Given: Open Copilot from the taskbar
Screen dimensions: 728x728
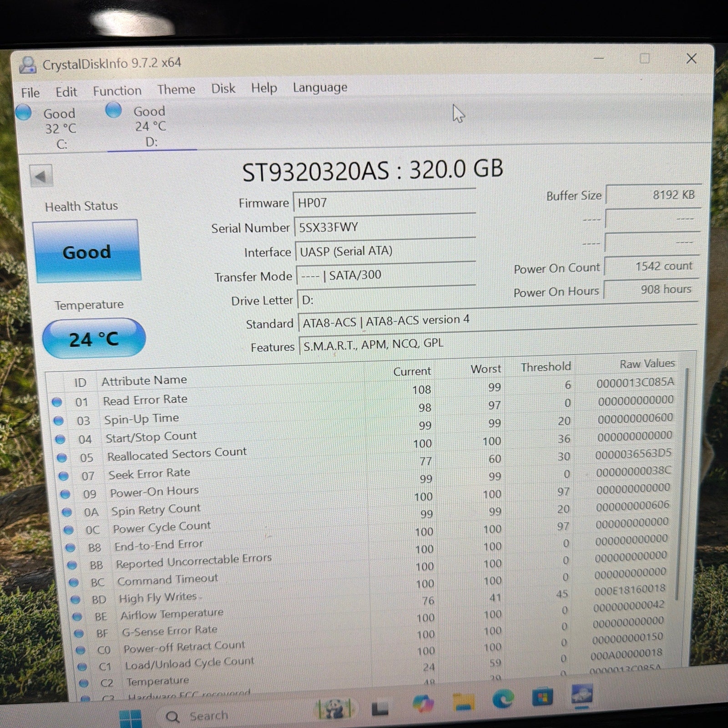Looking at the screenshot, I should click(x=423, y=704).
